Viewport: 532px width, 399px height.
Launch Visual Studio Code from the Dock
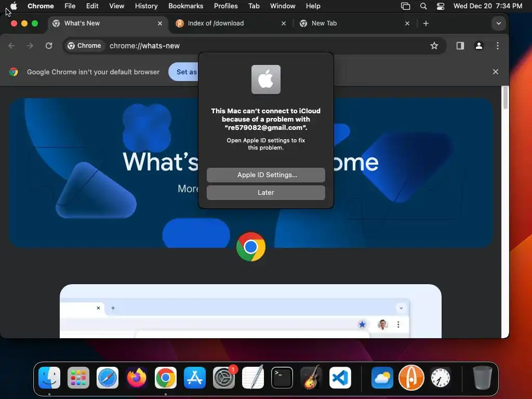340,378
